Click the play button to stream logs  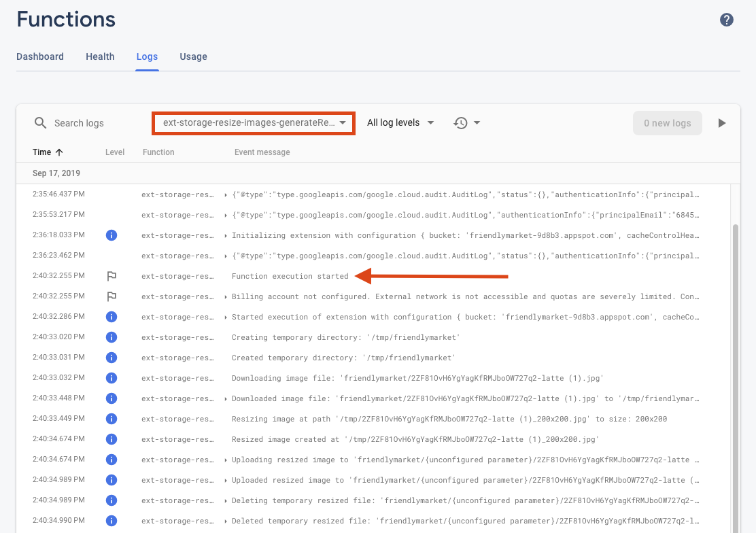[x=722, y=123]
